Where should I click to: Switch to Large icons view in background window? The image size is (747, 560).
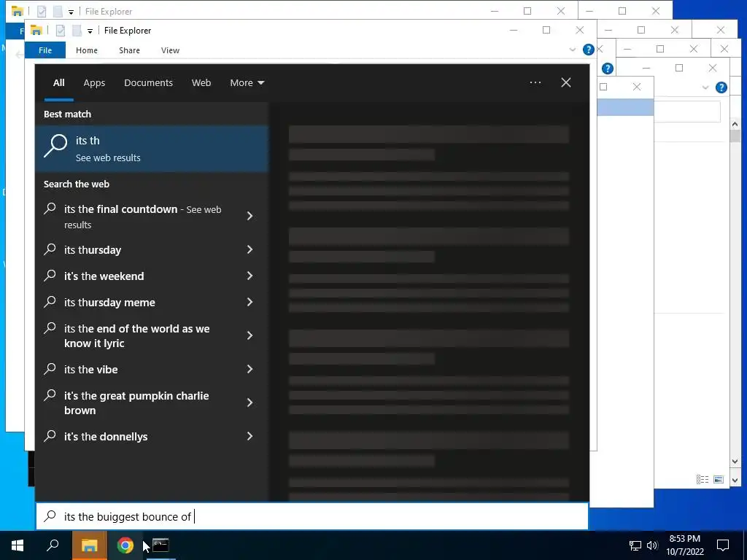pos(719,480)
